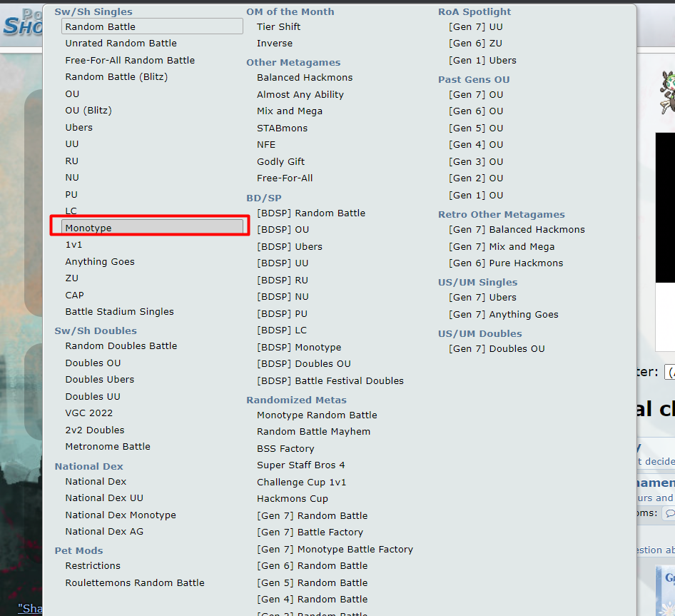Pick Tier Shift from OM of the Month
The image size is (675, 616).
click(279, 26)
